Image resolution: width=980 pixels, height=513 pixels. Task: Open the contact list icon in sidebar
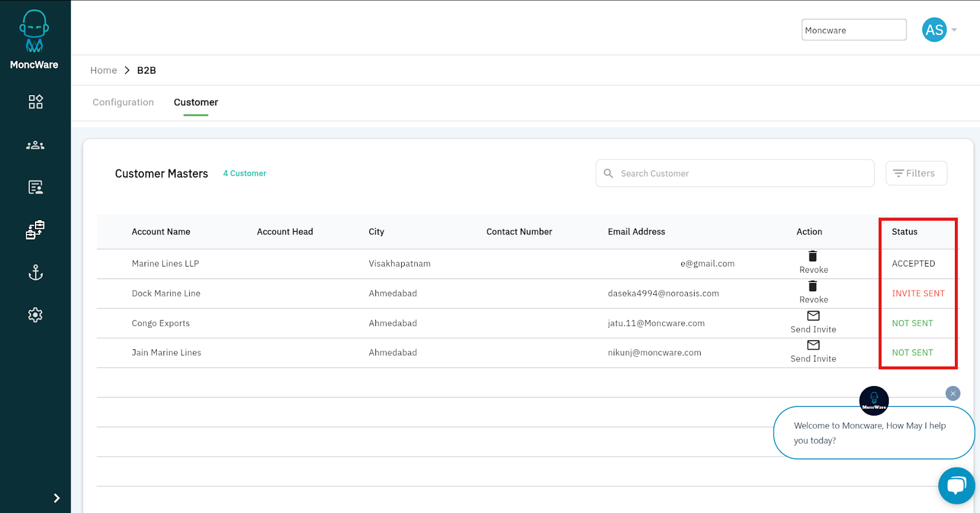click(x=36, y=187)
